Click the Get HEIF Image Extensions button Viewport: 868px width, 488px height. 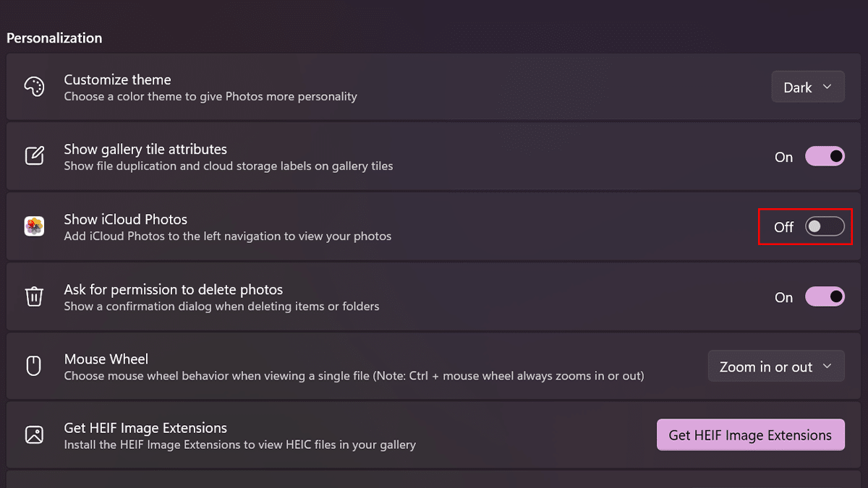click(750, 435)
